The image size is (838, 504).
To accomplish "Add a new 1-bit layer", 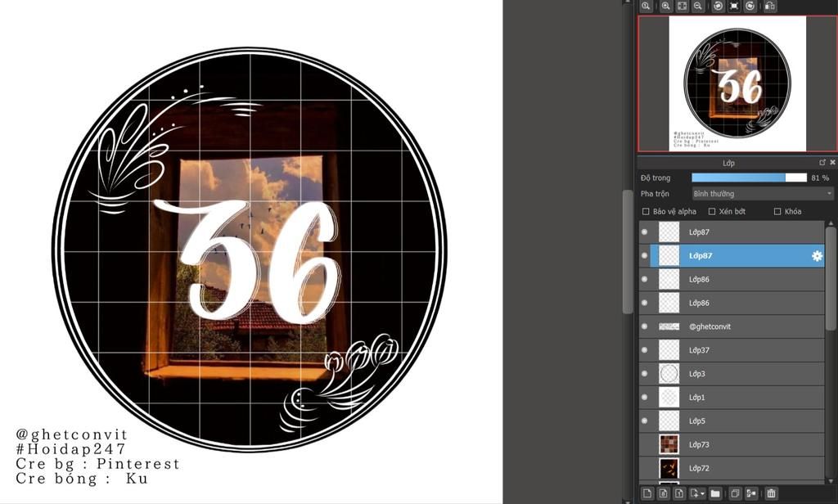I will click(x=678, y=493).
